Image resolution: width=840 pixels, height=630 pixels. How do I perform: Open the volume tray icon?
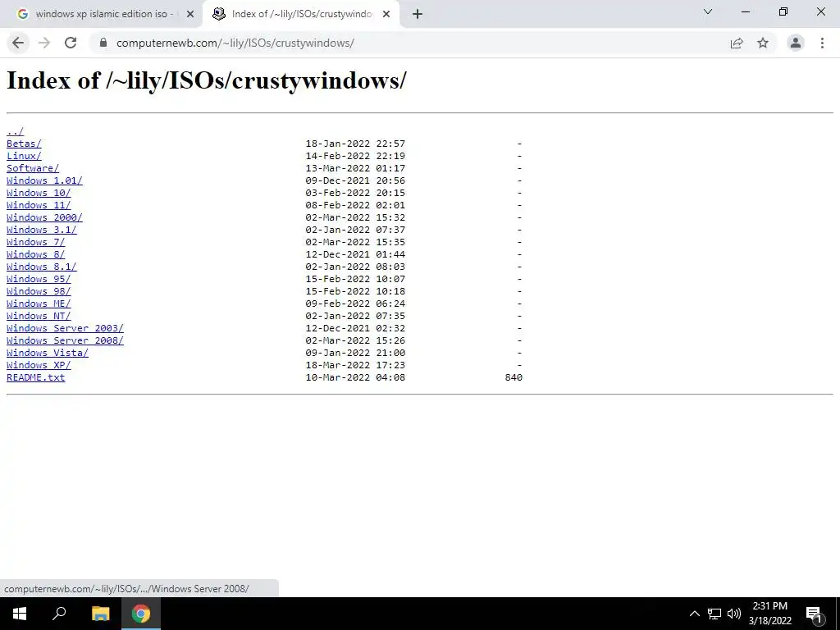click(734, 614)
